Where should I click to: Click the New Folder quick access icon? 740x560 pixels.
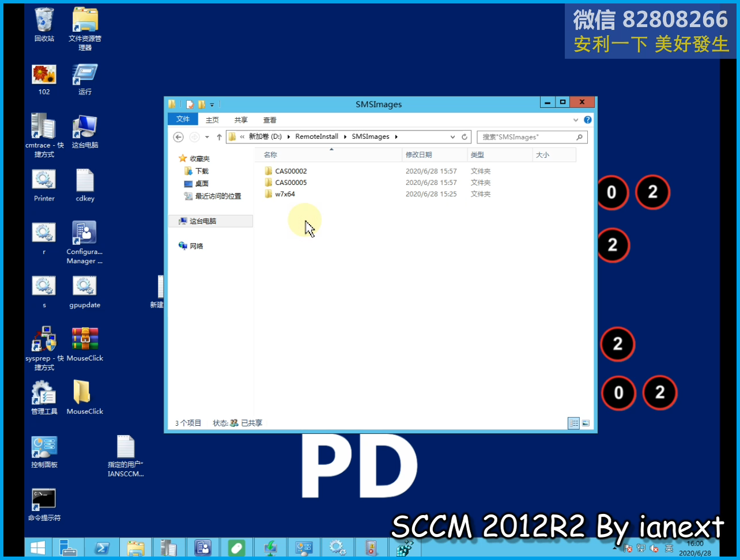click(201, 104)
